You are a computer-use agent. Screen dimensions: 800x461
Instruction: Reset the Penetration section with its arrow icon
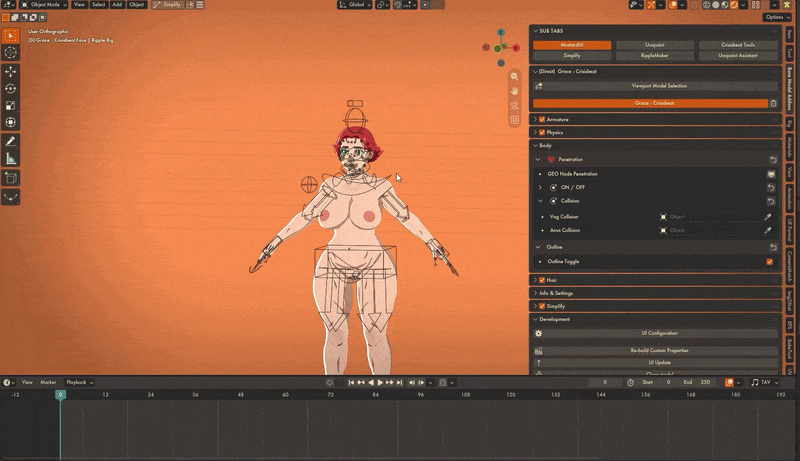pos(773,160)
